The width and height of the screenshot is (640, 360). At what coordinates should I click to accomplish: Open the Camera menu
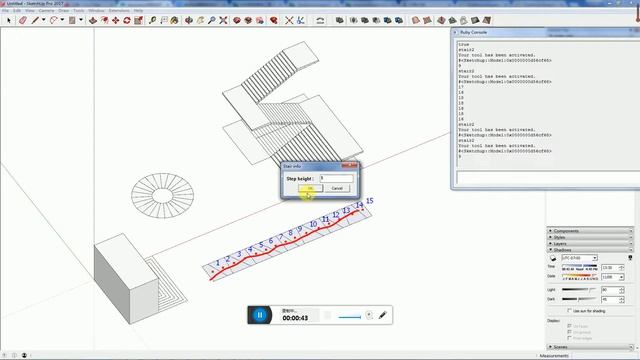click(x=46, y=10)
